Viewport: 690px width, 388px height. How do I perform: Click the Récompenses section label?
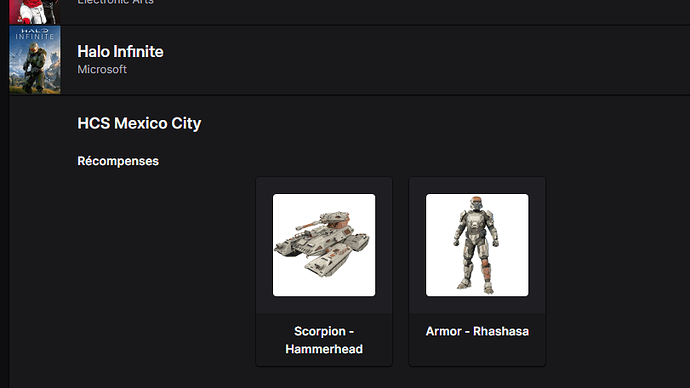pyautogui.click(x=118, y=161)
